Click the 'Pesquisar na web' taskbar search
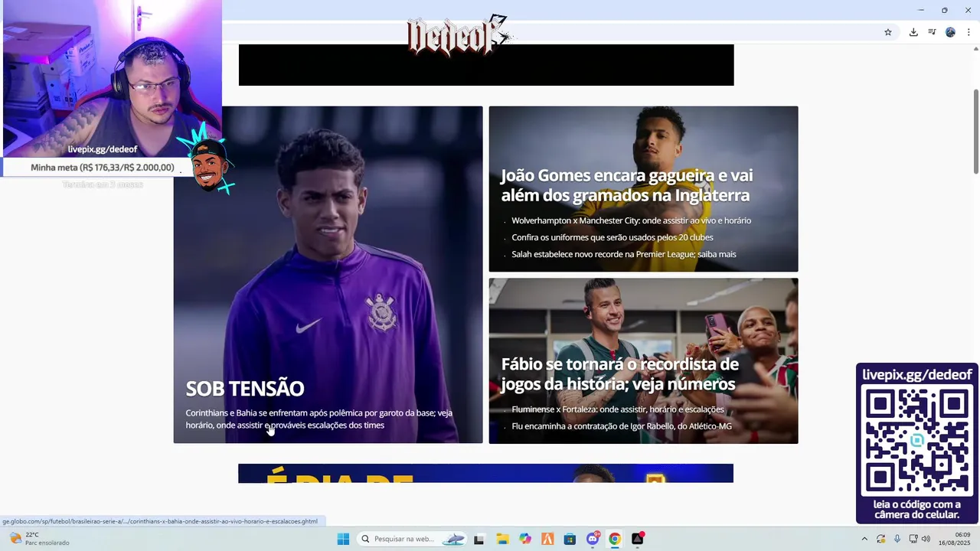Screen dimensions: 980x551 click(x=412, y=539)
